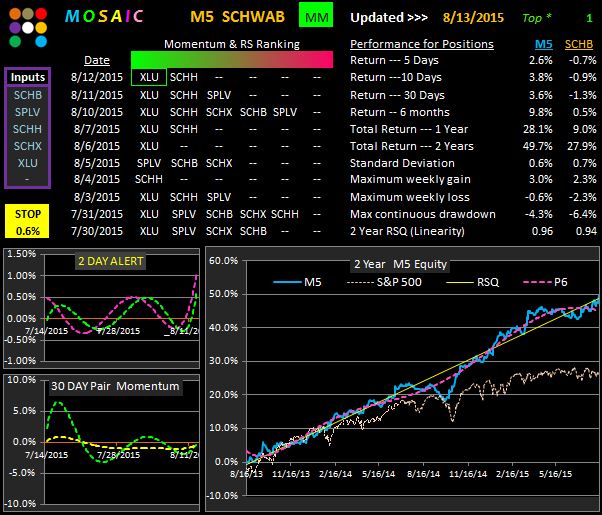Select XLU in the Inputs list
Screen dimensions: 602x515
28,162
